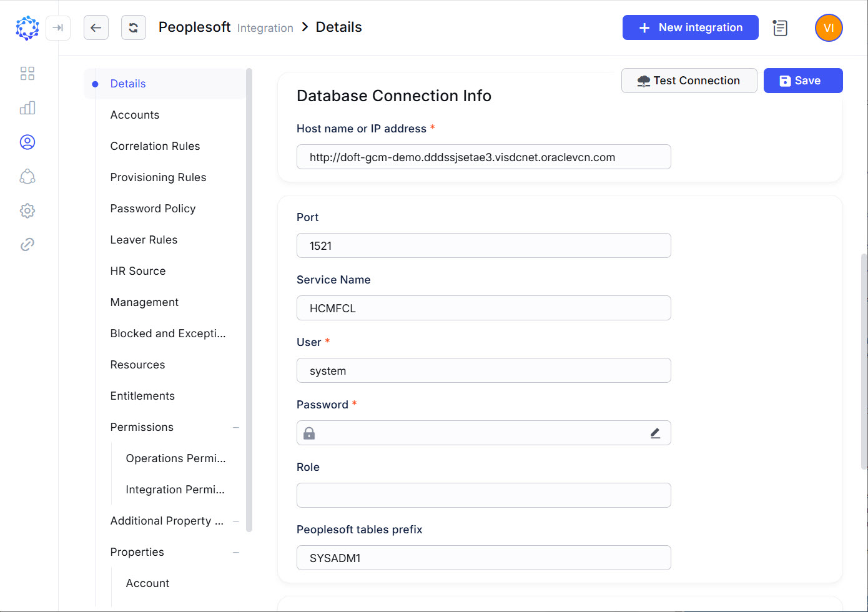
Task: Open the user identity icon in sidebar
Action: click(x=27, y=142)
